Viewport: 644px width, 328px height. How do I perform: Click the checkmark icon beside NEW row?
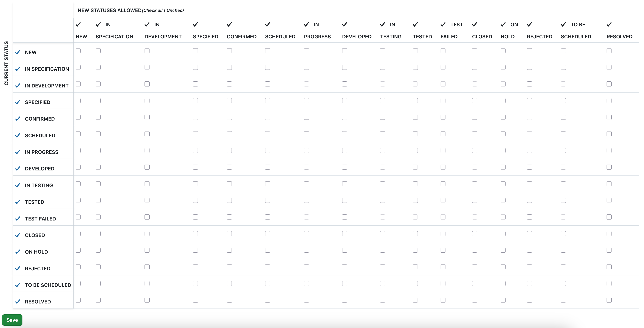click(x=18, y=52)
